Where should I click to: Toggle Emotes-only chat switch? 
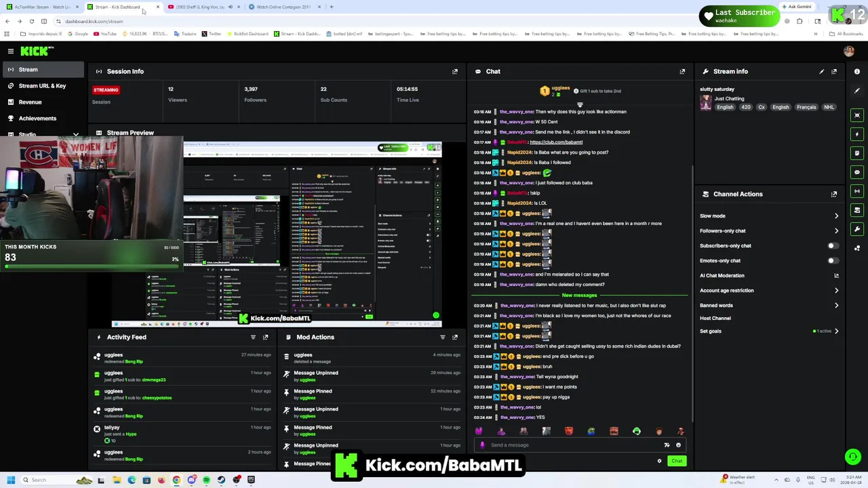click(832, 261)
